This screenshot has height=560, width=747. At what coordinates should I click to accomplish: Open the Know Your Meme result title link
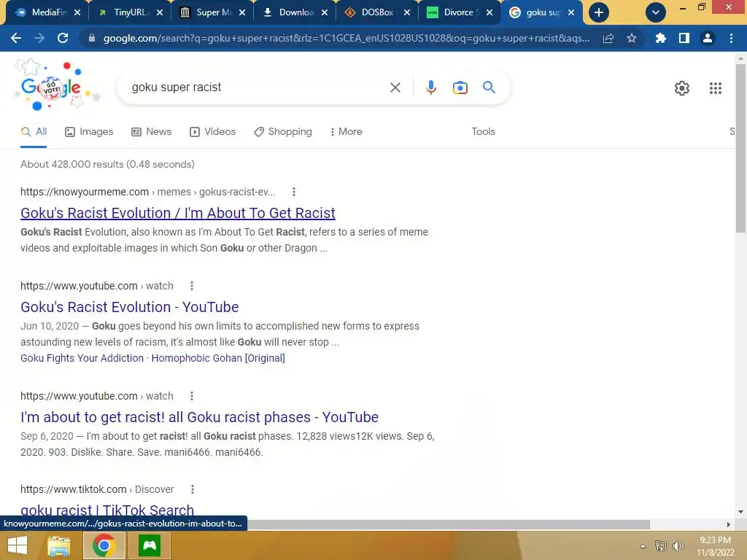click(178, 213)
